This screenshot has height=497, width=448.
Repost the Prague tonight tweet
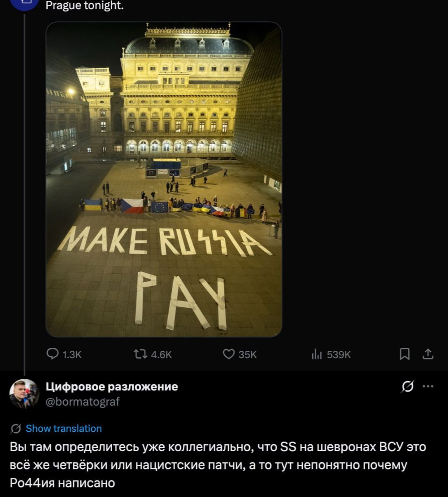click(x=138, y=354)
